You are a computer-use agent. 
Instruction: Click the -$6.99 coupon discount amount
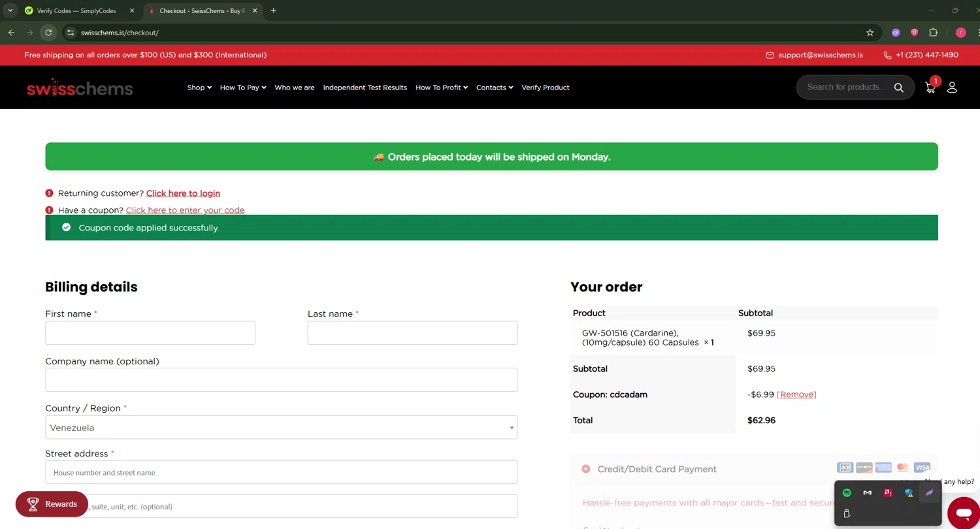tap(760, 394)
